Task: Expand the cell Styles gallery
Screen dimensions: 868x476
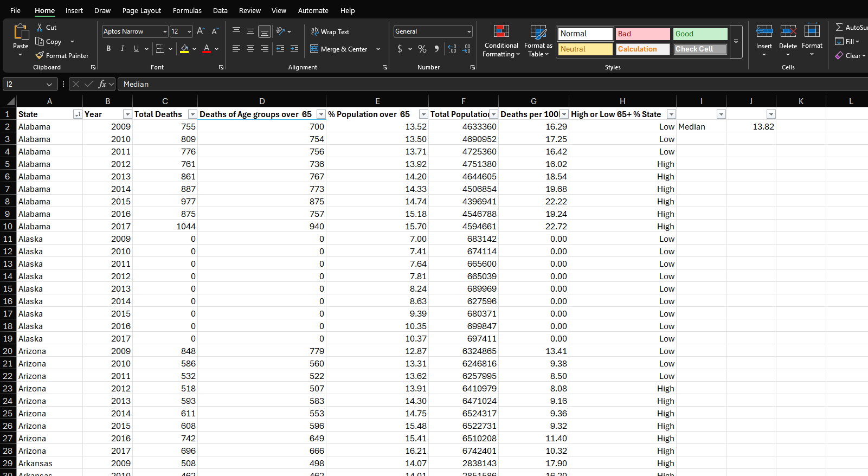Action: coord(736,41)
